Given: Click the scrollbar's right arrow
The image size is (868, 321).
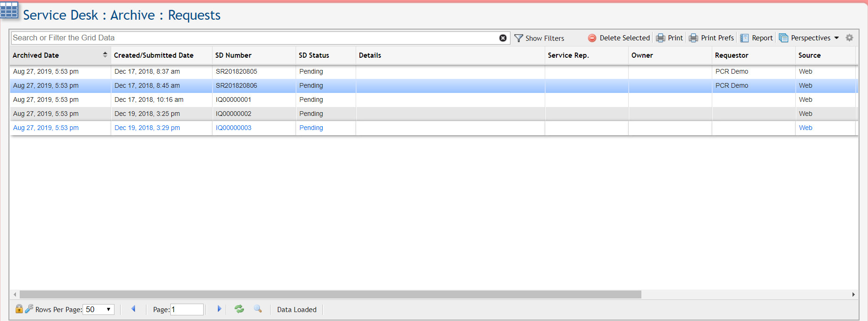Looking at the screenshot, I should 853,294.
